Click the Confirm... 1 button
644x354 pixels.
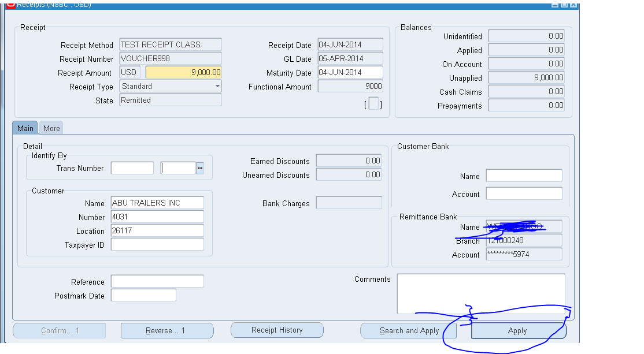pos(60,331)
